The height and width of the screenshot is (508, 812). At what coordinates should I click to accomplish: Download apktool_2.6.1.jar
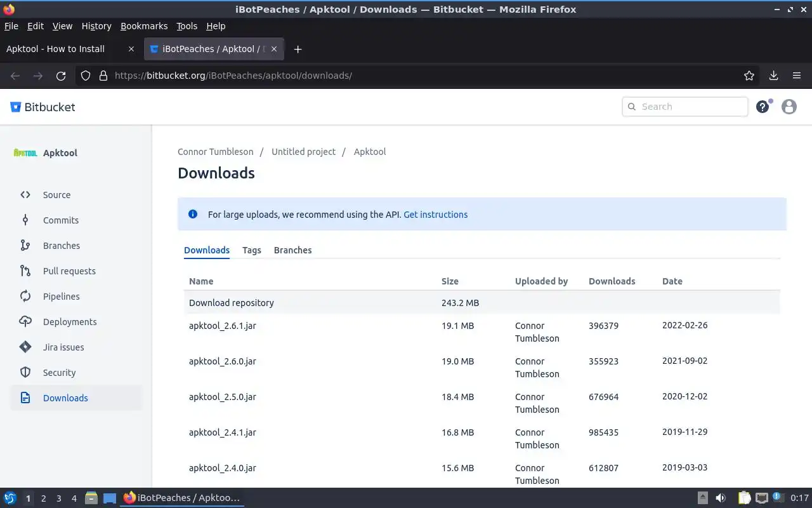tap(223, 326)
